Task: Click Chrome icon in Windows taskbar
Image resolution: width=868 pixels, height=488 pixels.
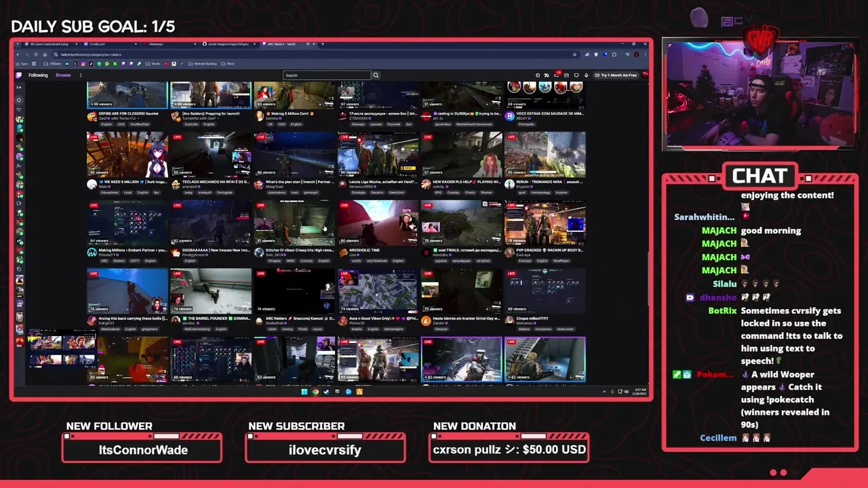Action: tap(315, 392)
